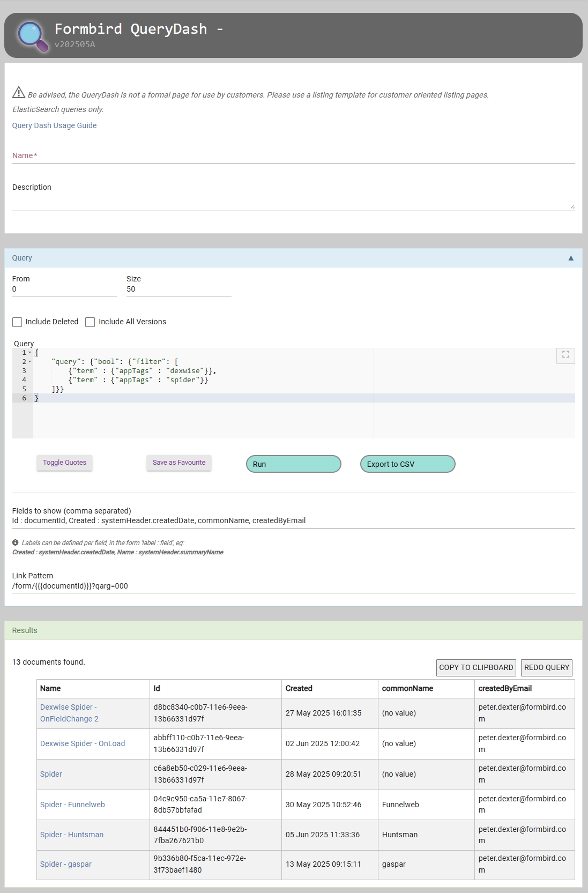Click the QueryDash magnifying glass logo

(33, 36)
